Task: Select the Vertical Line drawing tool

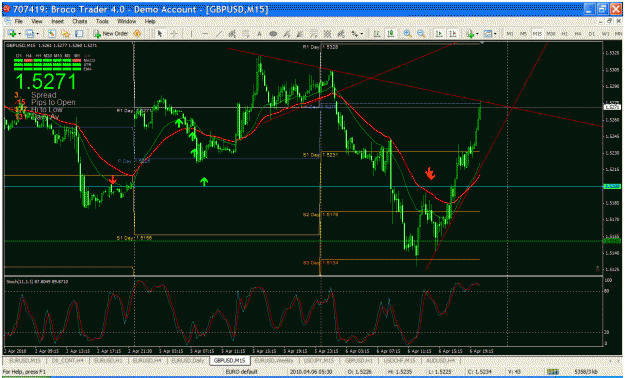Action: [x=191, y=34]
